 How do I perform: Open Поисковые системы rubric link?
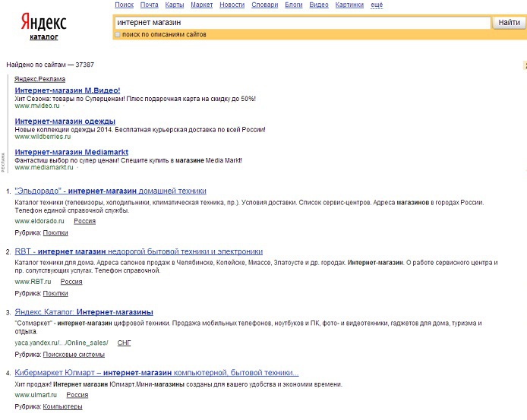74,355
